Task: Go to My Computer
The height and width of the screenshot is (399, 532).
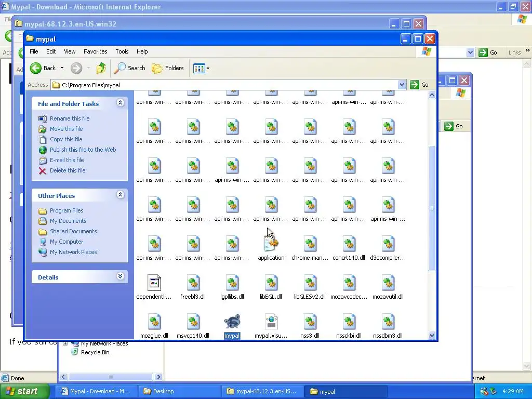Action: (66, 242)
